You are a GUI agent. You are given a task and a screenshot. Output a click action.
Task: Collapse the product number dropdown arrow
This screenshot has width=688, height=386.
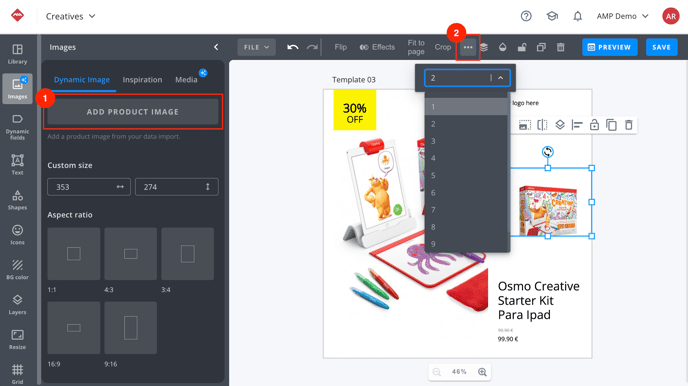click(x=500, y=78)
